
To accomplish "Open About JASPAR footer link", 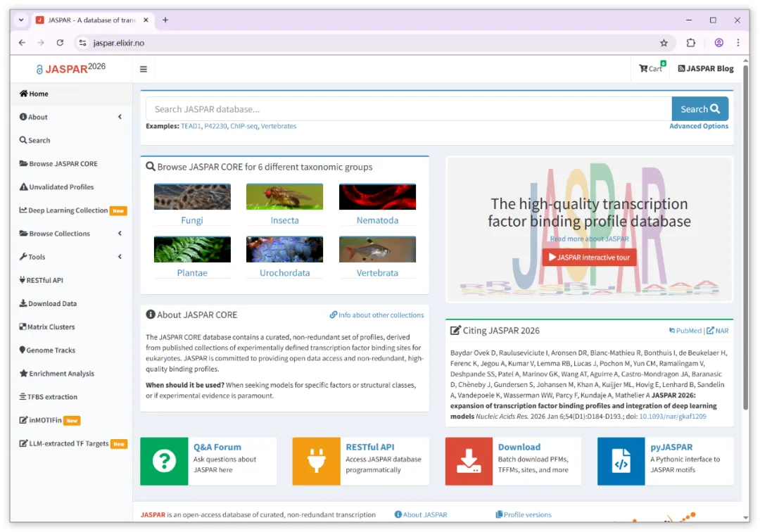I will click(421, 514).
